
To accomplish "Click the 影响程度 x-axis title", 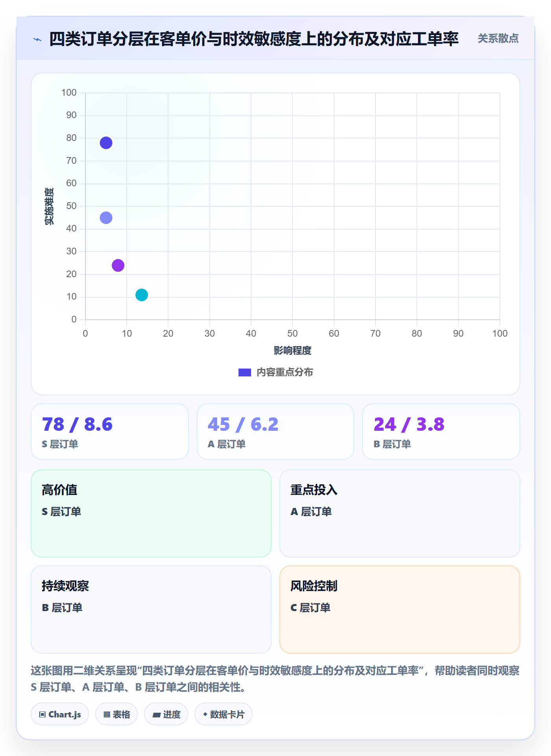I will point(292,350).
